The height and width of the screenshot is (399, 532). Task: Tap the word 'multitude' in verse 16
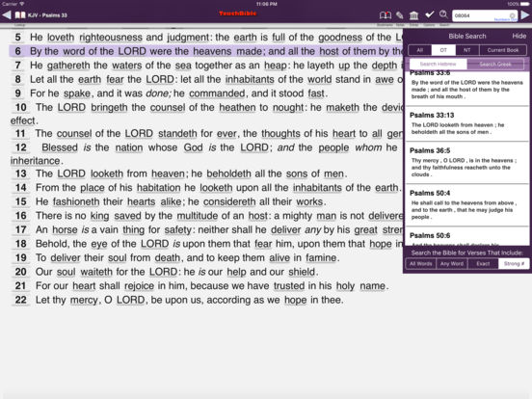(x=198, y=216)
